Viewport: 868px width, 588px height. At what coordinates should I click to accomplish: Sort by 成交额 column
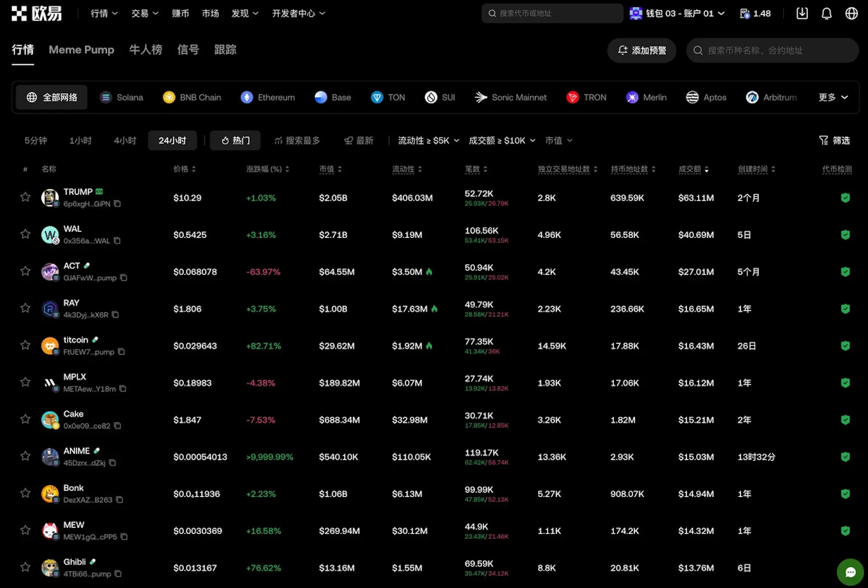[x=693, y=169]
